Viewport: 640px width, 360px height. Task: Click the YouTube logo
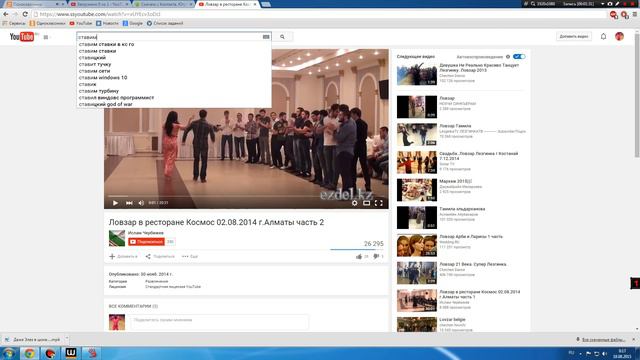click(x=22, y=37)
